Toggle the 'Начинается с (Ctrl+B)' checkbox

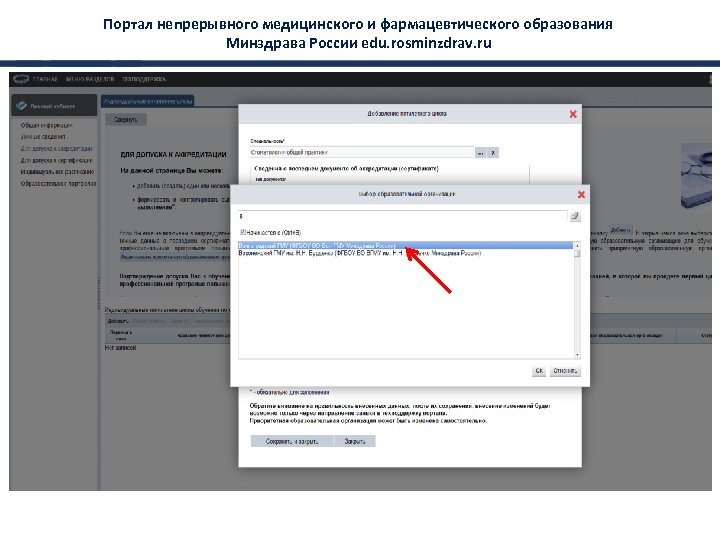pyautogui.click(x=243, y=232)
